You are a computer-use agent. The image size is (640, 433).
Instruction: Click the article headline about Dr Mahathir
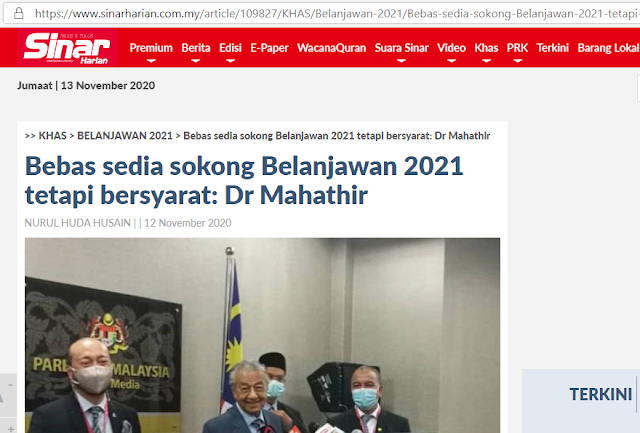coord(244,180)
